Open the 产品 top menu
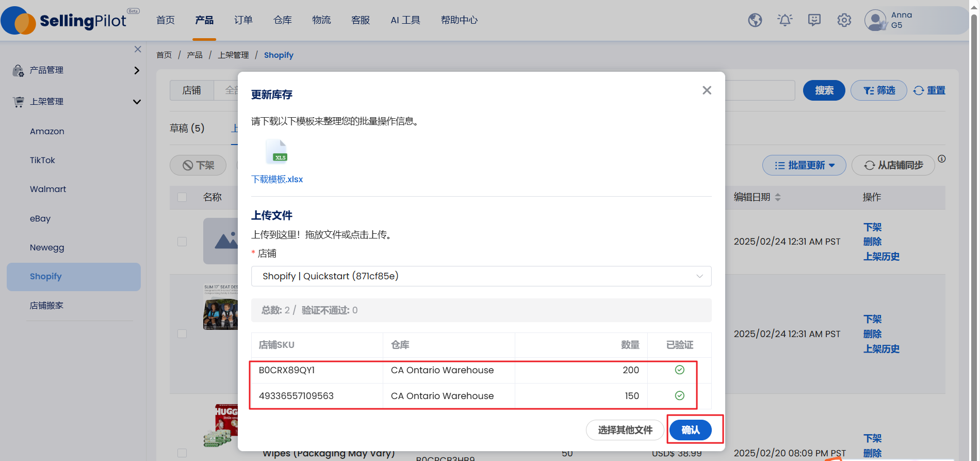 204,20
